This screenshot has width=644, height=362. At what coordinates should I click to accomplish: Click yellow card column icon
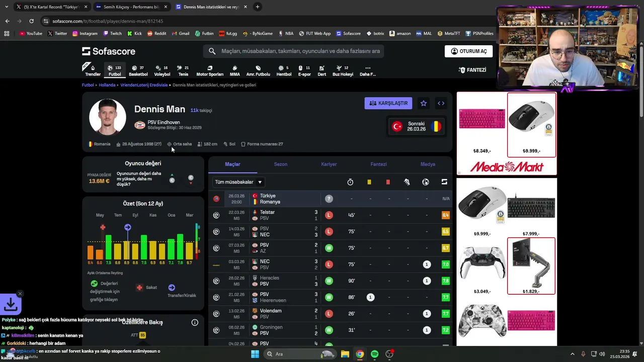[x=369, y=182]
